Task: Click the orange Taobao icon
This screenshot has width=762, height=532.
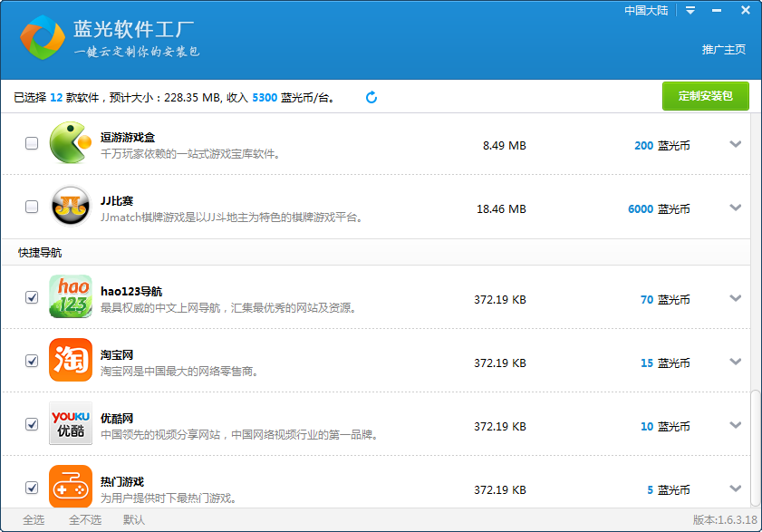Action: (70, 360)
